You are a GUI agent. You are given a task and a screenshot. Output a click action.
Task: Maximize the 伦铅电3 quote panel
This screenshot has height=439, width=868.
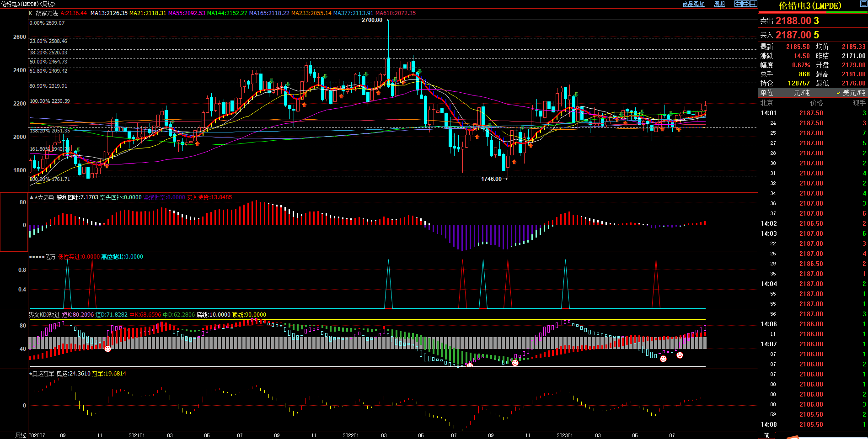click(863, 4)
